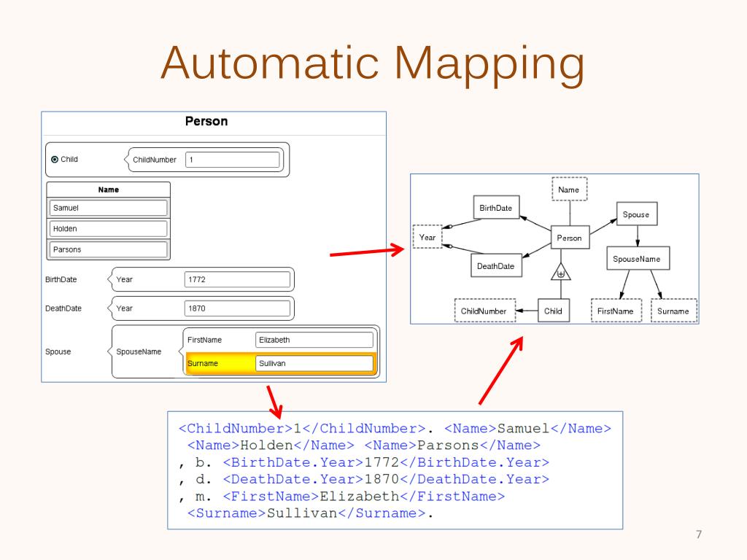
Task: Click the generalization triangle symbol in diagram
Action: click(x=561, y=273)
